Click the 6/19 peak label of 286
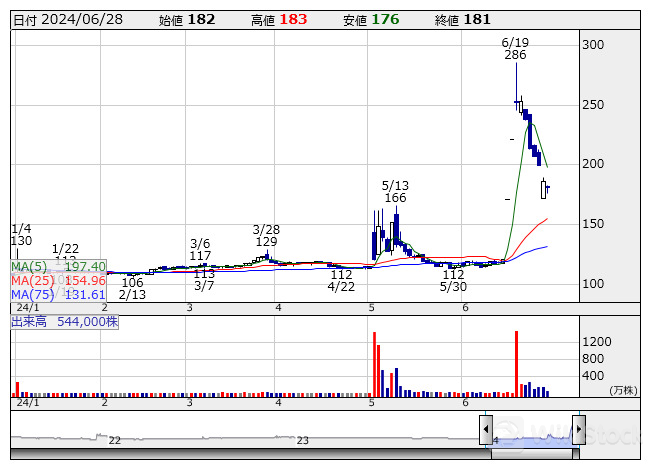 [515, 49]
